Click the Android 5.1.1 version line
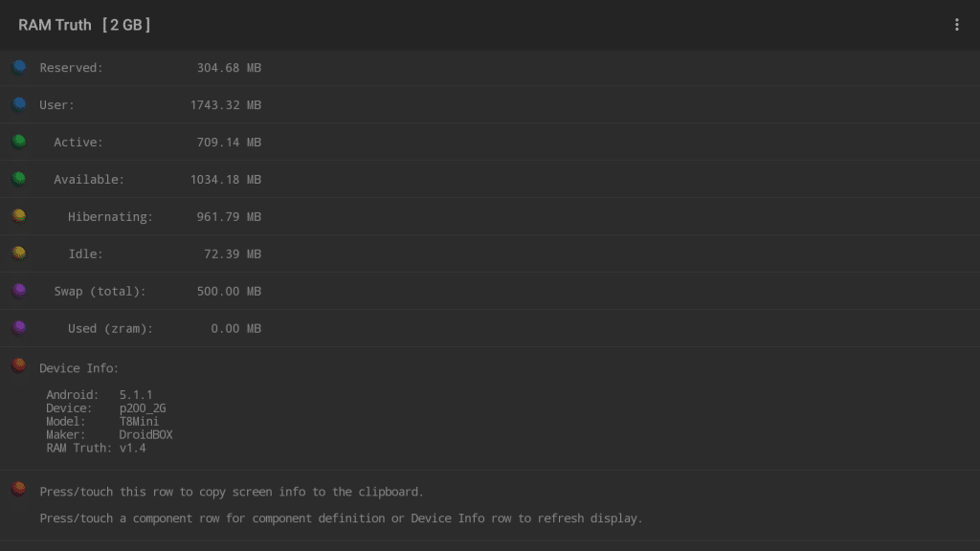 [x=100, y=395]
